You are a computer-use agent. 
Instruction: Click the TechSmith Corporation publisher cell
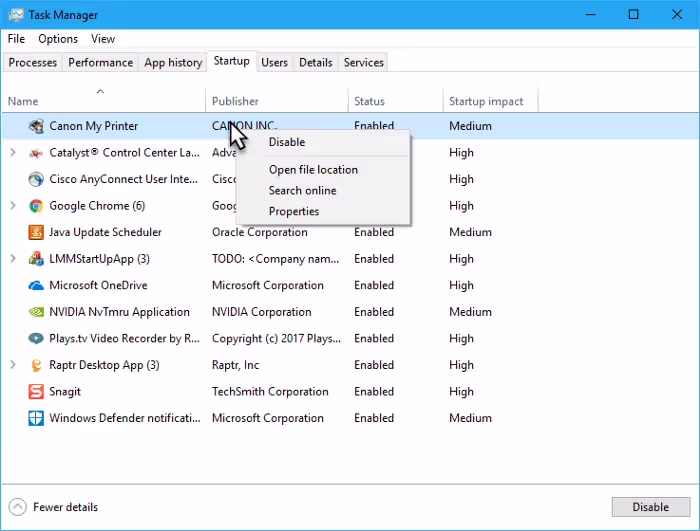click(x=270, y=392)
